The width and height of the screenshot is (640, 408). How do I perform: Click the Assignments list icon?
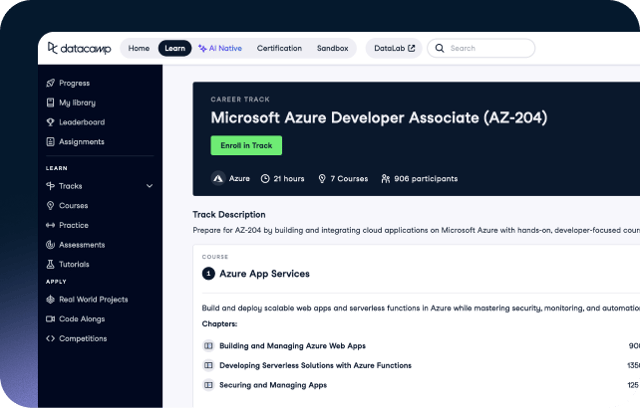pyautogui.click(x=50, y=142)
